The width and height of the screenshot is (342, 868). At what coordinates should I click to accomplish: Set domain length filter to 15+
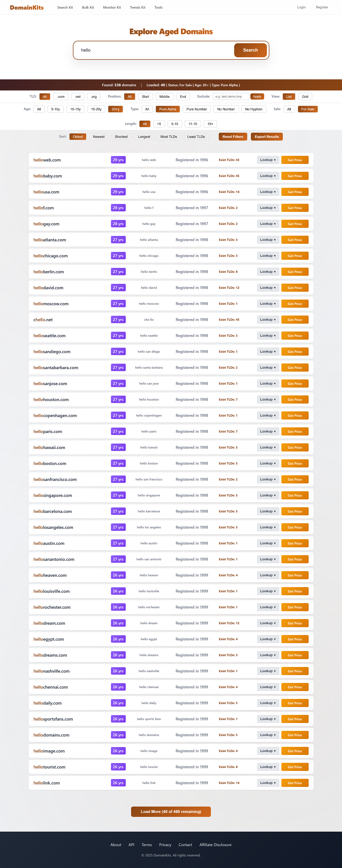(x=210, y=124)
